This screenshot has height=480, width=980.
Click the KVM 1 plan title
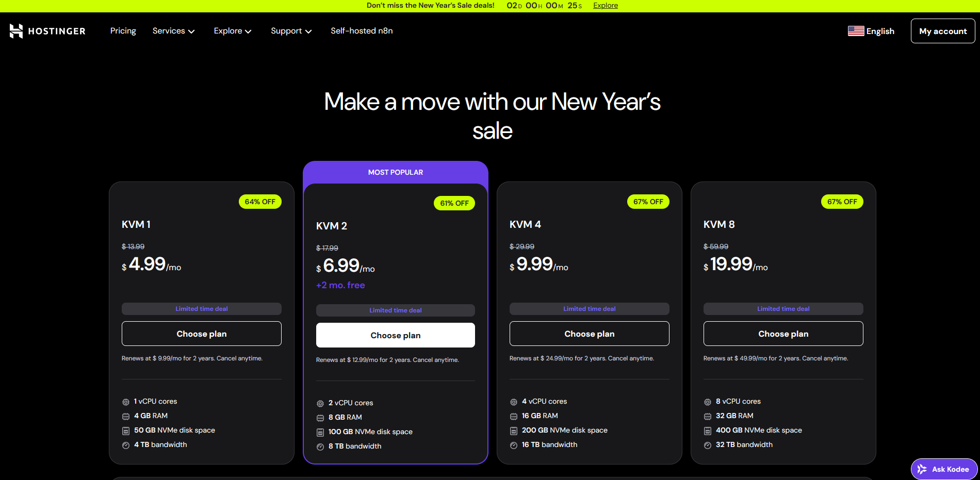click(x=136, y=224)
